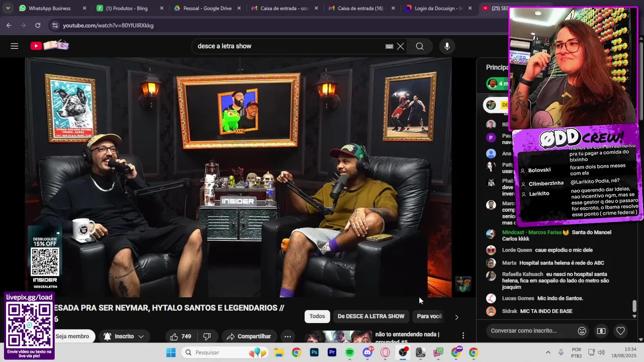
Task: Submit search with the magnifier button
Action: click(420, 46)
